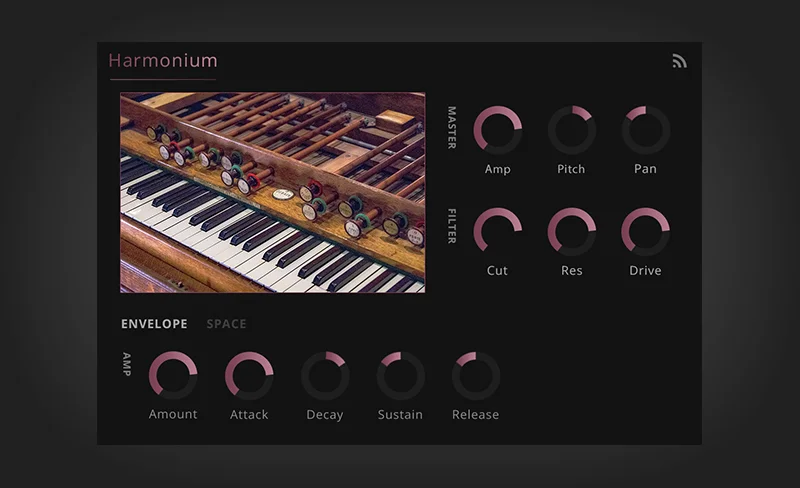Click the Decay knob

pos(325,375)
